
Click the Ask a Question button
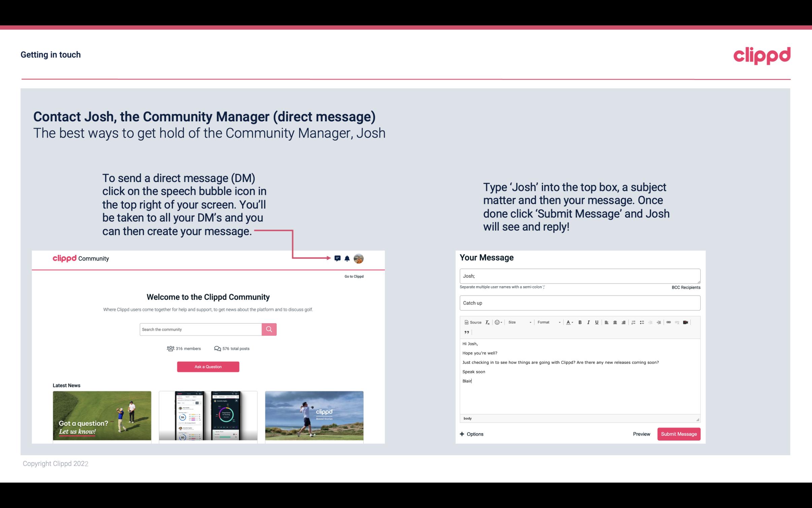coord(209,367)
